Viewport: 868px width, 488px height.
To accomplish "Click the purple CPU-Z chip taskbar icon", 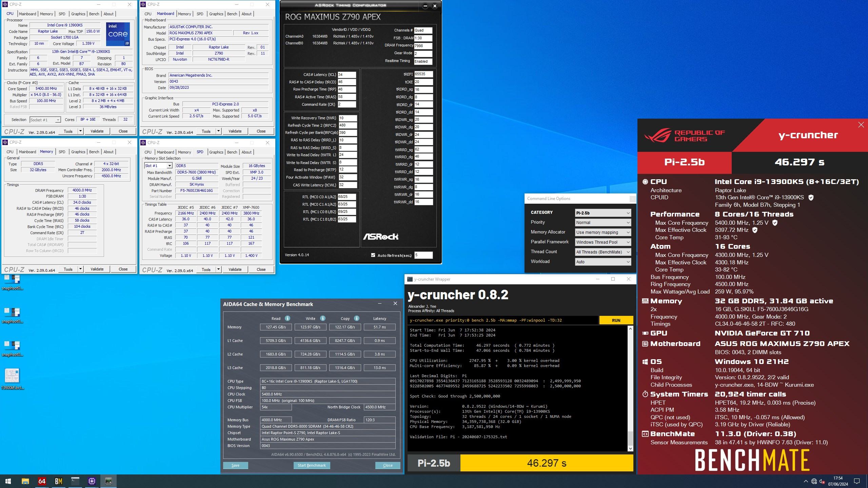I will click(92, 481).
